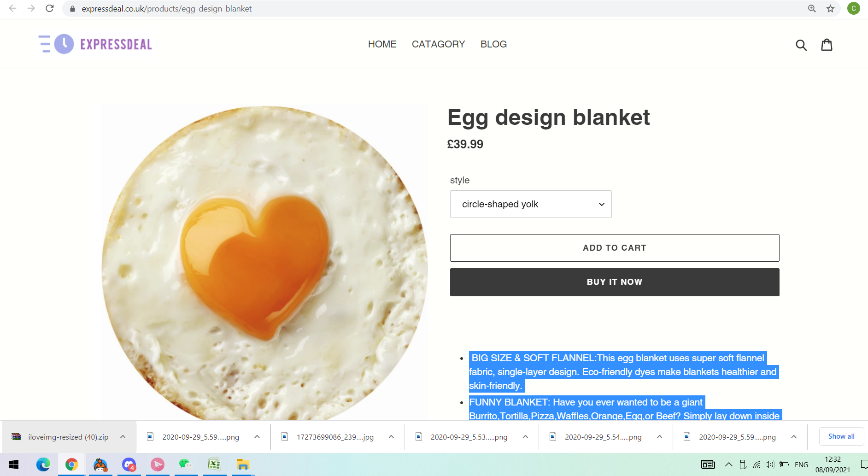This screenshot has height=476, width=868.
Task: Click the volume speaker tray icon
Action: (x=770, y=464)
